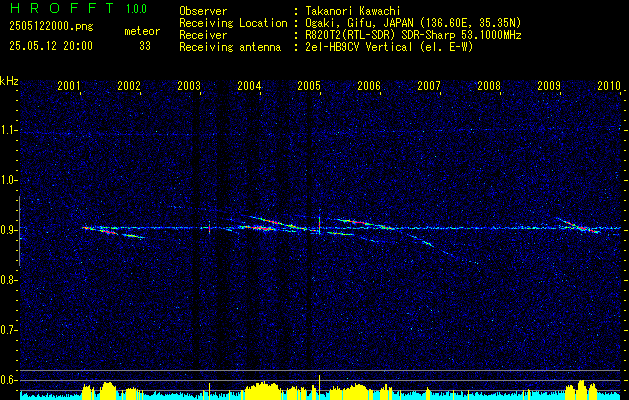Click the 1.0 kHz frequency label
Screen dimensions: 629x400
8,180
